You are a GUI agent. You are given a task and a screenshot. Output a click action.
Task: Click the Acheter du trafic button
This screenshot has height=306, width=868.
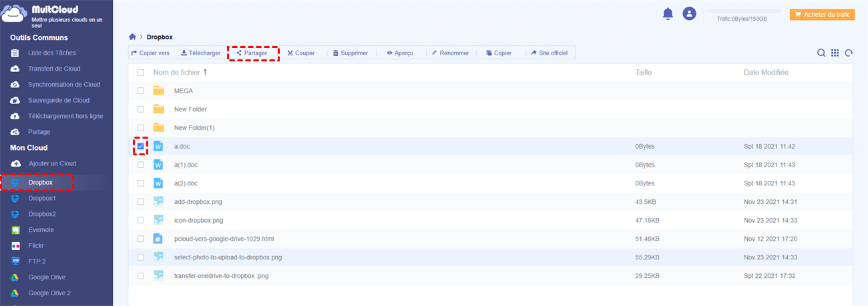click(x=822, y=15)
